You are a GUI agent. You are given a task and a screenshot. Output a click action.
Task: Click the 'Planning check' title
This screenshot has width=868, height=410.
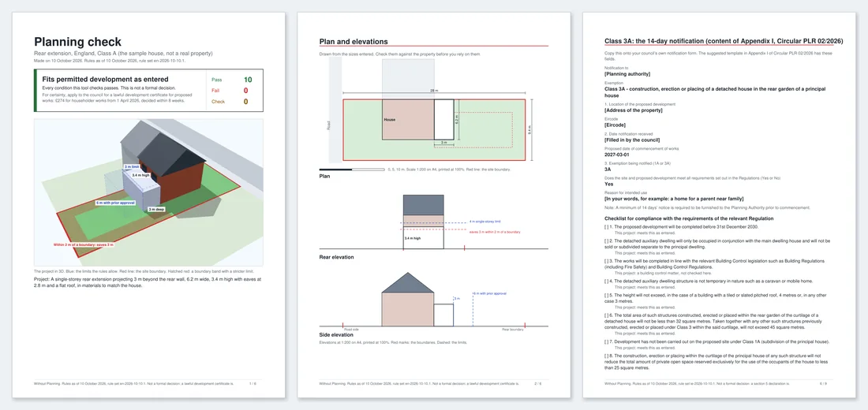[77, 42]
